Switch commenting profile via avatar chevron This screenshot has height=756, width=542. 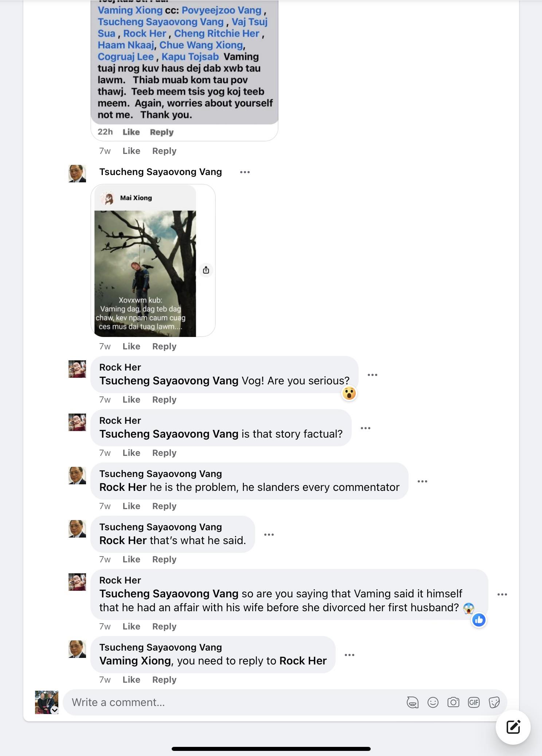pos(55,710)
